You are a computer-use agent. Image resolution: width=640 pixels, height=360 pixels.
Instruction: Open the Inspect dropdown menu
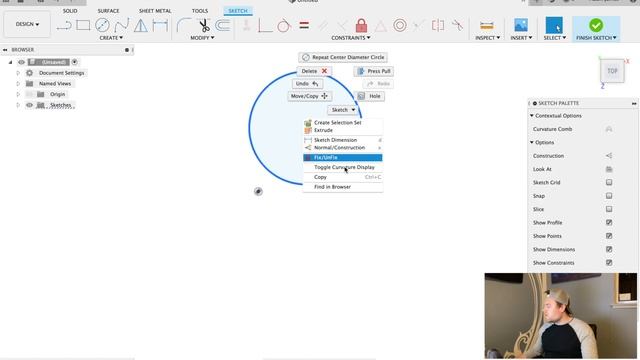pyautogui.click(x=487, y=38)
